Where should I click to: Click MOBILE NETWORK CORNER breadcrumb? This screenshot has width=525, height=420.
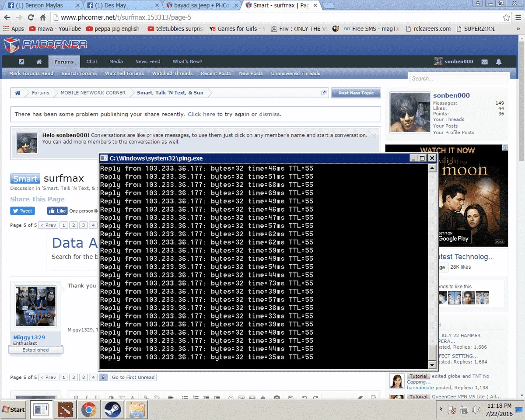pos(93,93)
